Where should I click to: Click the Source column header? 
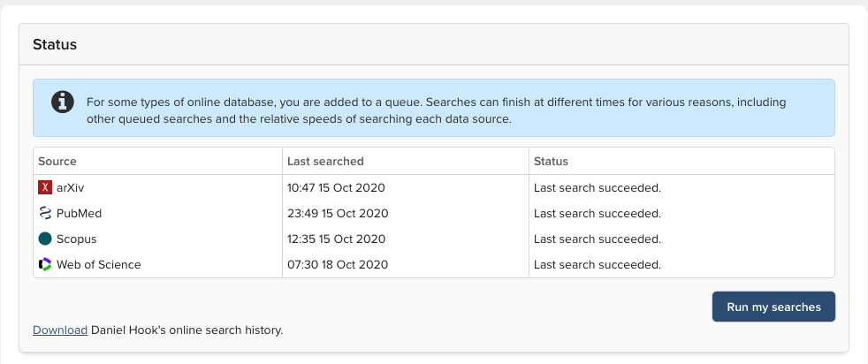point(57,162)
